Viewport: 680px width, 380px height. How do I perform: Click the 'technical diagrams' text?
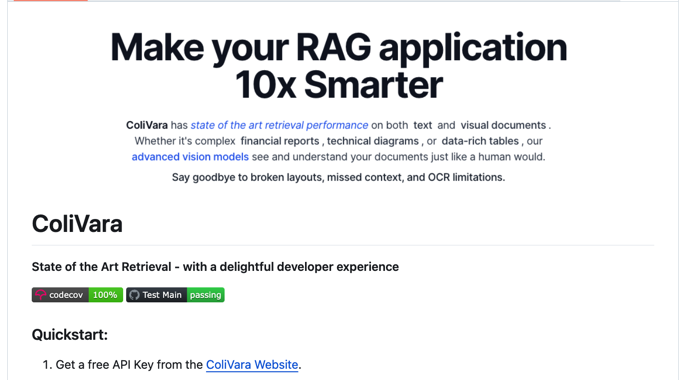click(373, 141)
